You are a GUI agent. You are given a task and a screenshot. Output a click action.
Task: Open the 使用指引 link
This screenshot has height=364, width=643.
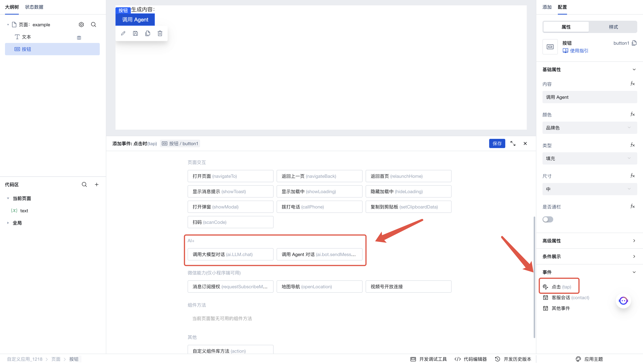click(575, 51)
